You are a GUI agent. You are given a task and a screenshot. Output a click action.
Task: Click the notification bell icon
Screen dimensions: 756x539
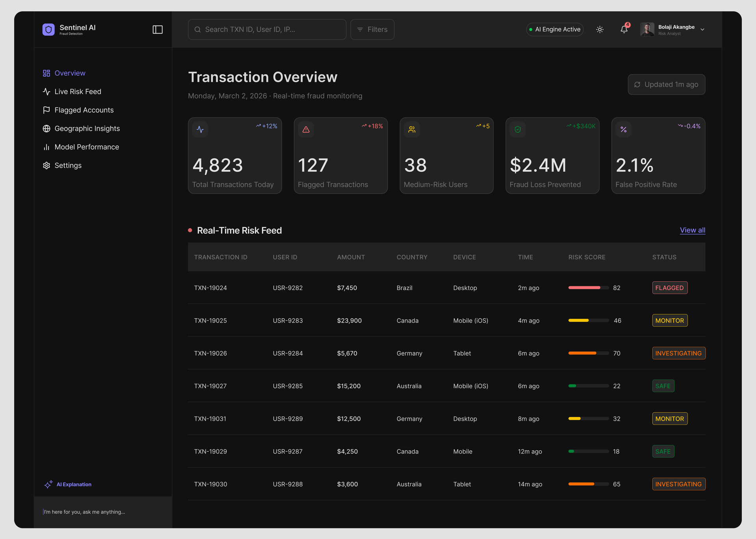pos(624,30)
